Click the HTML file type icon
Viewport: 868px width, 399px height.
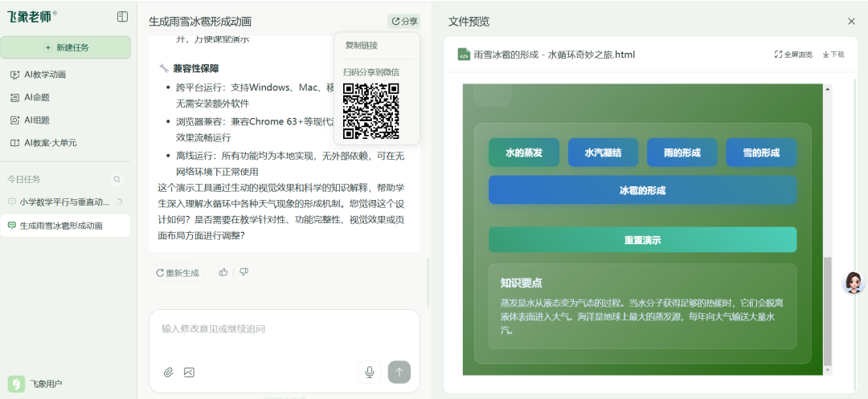464,54
